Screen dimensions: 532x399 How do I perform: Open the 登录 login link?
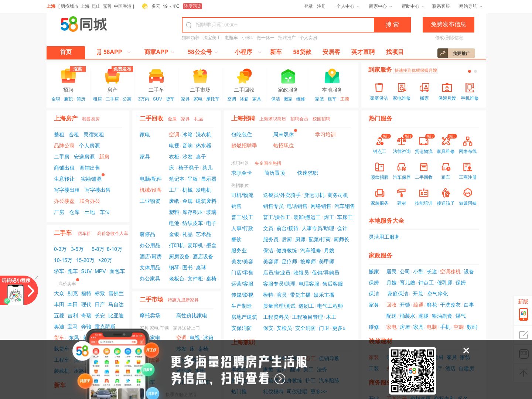click(308, 6)
